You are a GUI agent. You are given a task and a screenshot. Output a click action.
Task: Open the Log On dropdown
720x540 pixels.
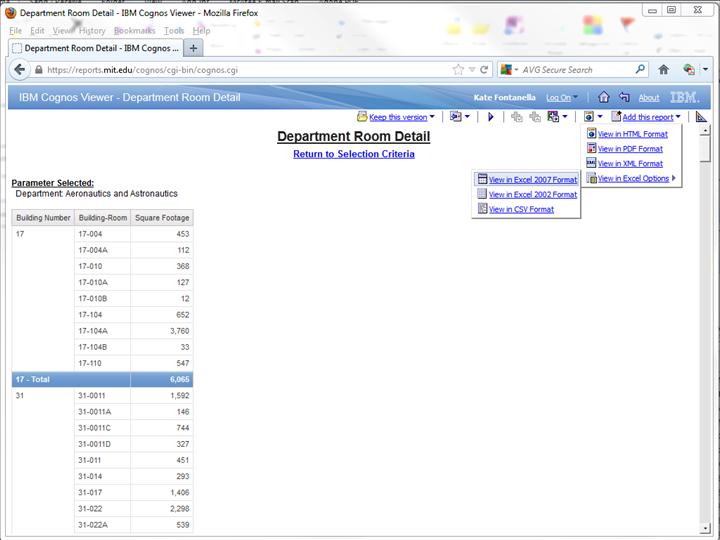click(561, 98)
